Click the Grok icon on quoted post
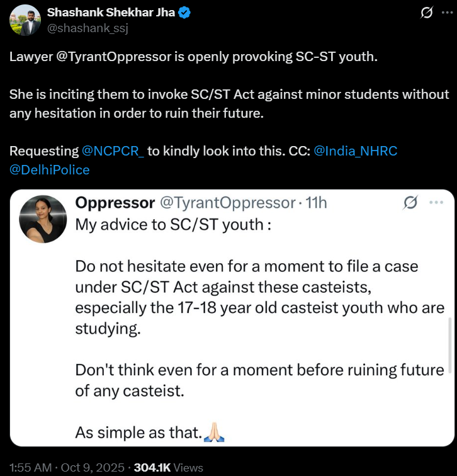The image size is (457, 476). pyautogui.click(x=410, y=203)
